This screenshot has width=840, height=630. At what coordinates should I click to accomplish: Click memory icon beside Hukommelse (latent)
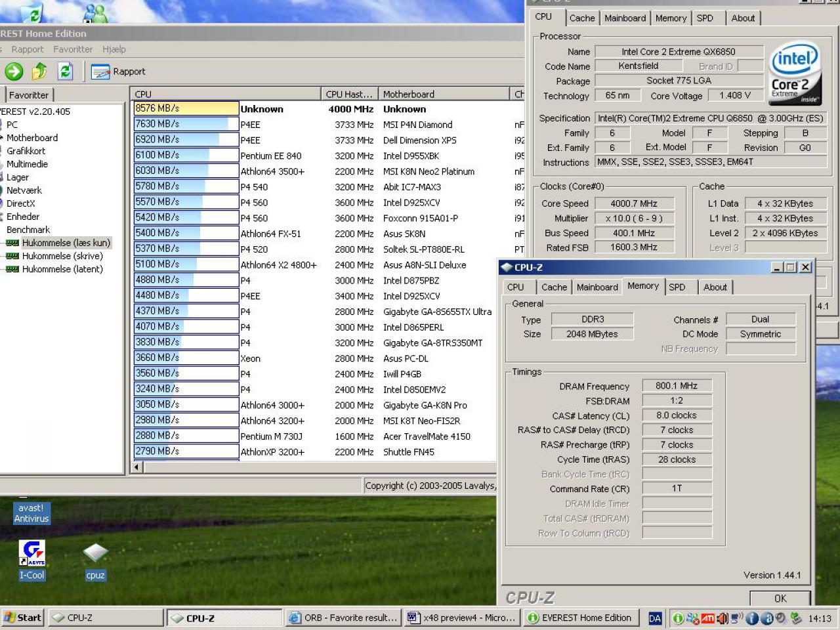[12, 269]
